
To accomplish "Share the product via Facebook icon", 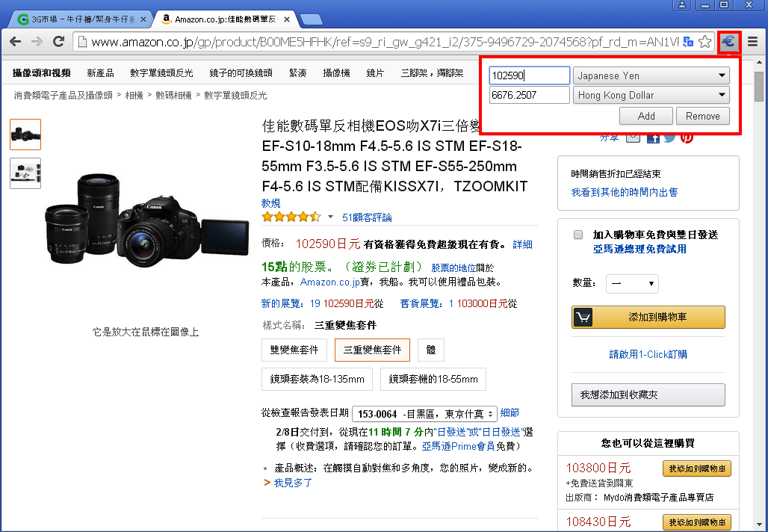I will pyautogui.click(x=653, y=137).
